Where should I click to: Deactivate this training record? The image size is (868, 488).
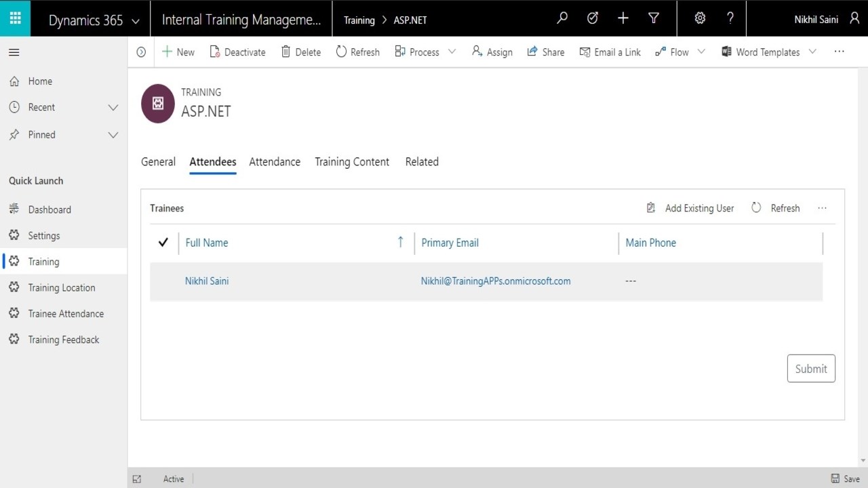click(237, 52)
